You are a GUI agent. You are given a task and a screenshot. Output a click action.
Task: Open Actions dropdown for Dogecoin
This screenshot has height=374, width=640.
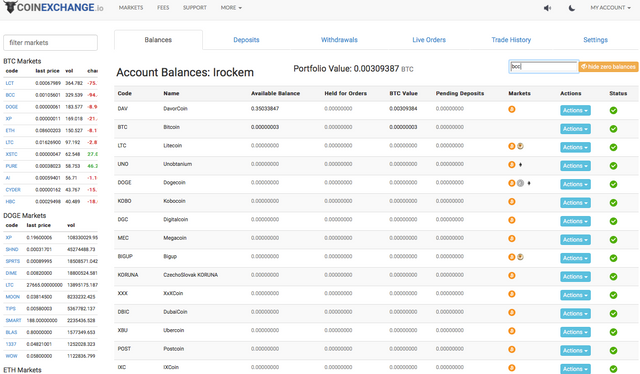[575, 185]
